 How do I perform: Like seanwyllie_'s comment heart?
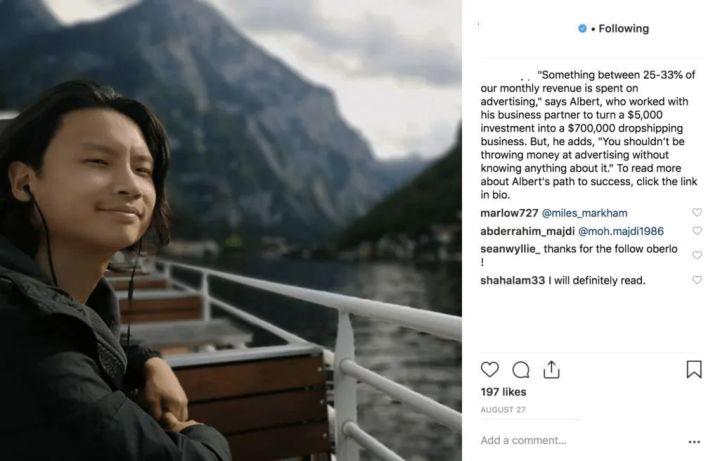tap(696, 255)
